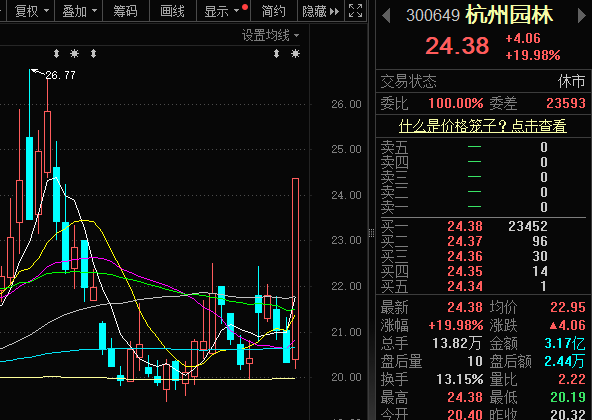Image resolution: width=592 pixels, height=420 pixels.
Task: Click the left star event marker
Action: click(74, 54)
